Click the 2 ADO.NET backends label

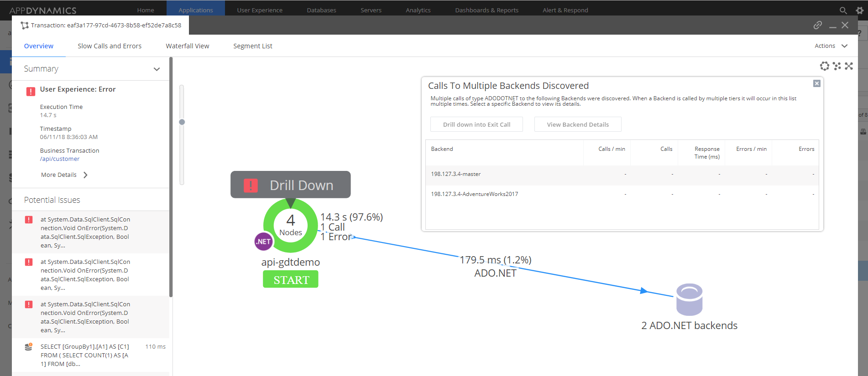(689, 325)
